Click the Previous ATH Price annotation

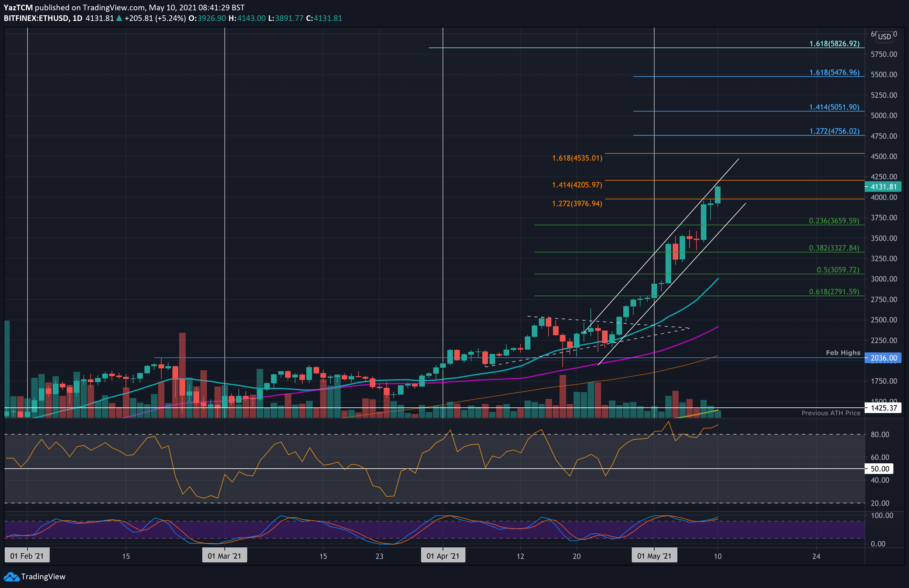pos(831,413)
